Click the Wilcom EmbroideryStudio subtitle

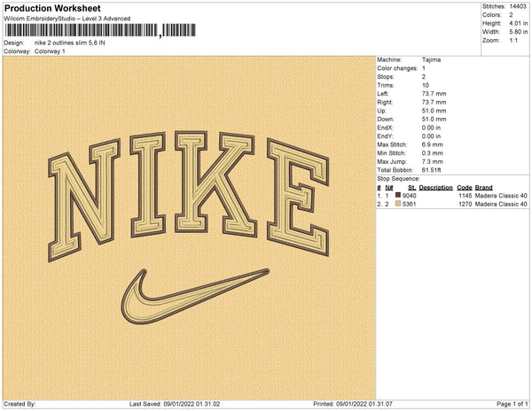coord(67,19)
